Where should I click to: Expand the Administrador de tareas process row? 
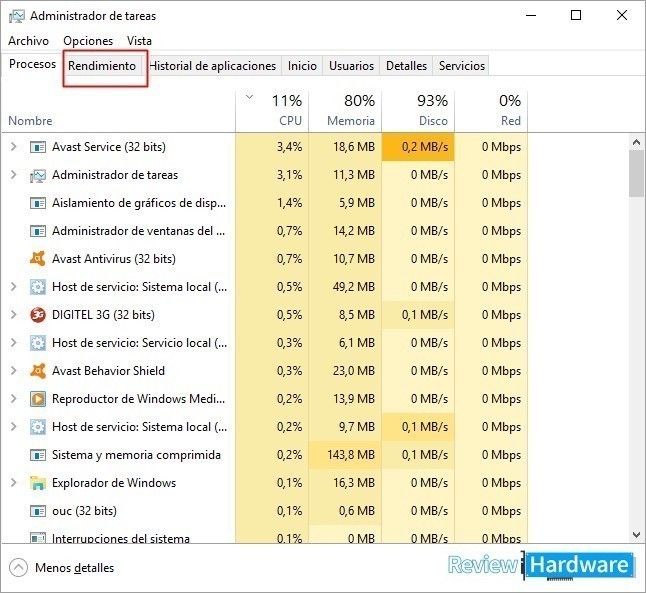point(14,175)
